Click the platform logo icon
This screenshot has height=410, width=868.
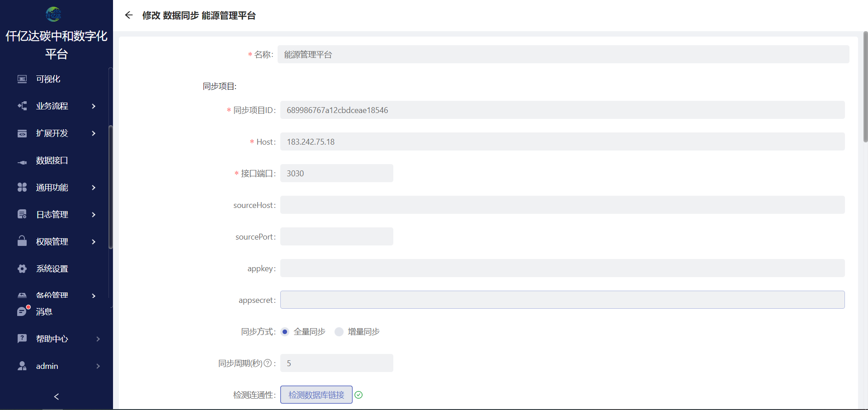click(53, 14)
